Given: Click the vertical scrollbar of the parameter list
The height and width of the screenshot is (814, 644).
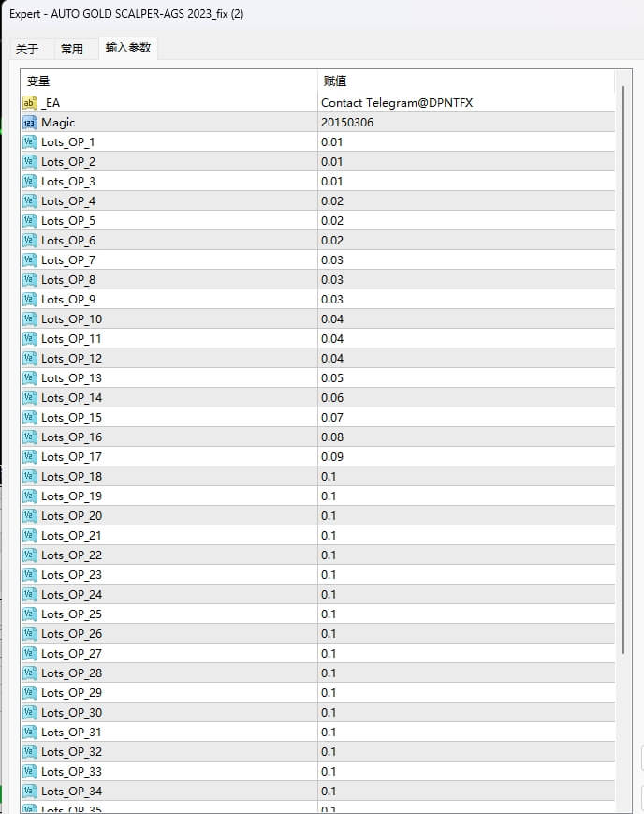Looking at the screenshot, I should (622, 370).
